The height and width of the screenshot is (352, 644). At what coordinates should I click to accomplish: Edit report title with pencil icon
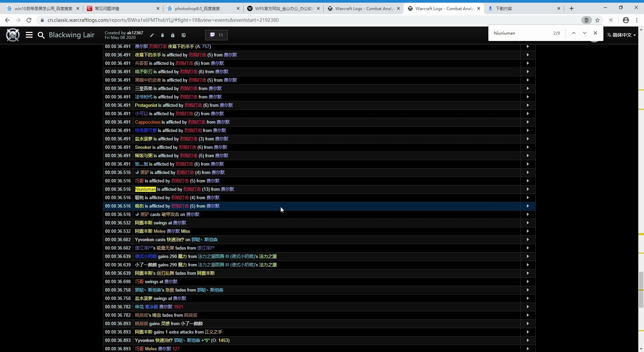point(152,35)
